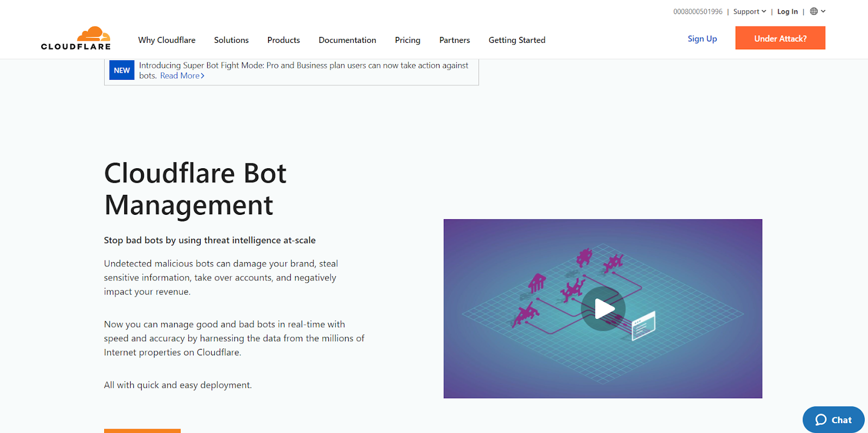Click the NEW badge in banner
The image size is (868, 433).
[x=122, y=70]
